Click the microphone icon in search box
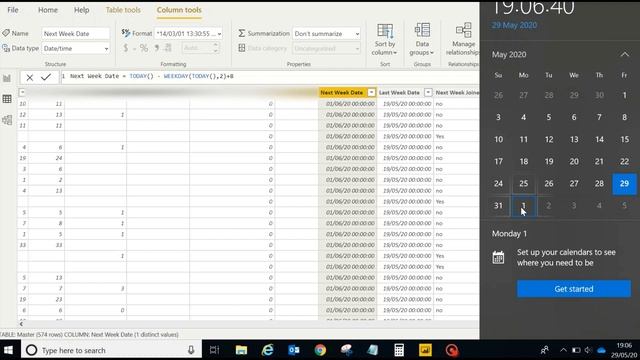This screenshot has height=360, width=640. (x=191, y=350)
